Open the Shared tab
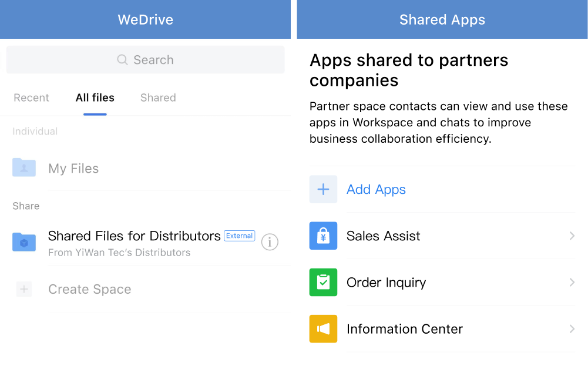The height and width of the screenshot is (376, 588). 158,98
